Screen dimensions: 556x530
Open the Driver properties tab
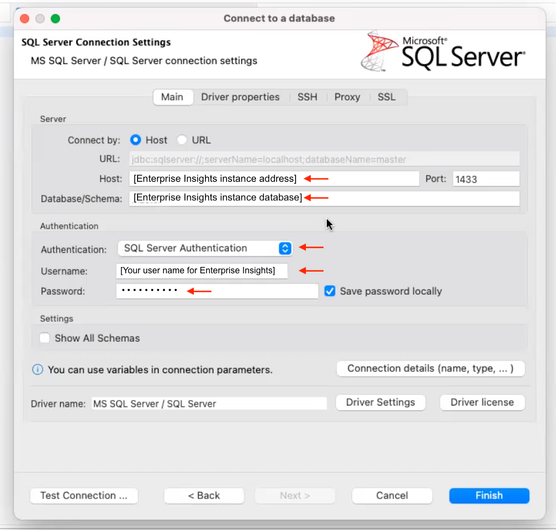click(240, 97)
